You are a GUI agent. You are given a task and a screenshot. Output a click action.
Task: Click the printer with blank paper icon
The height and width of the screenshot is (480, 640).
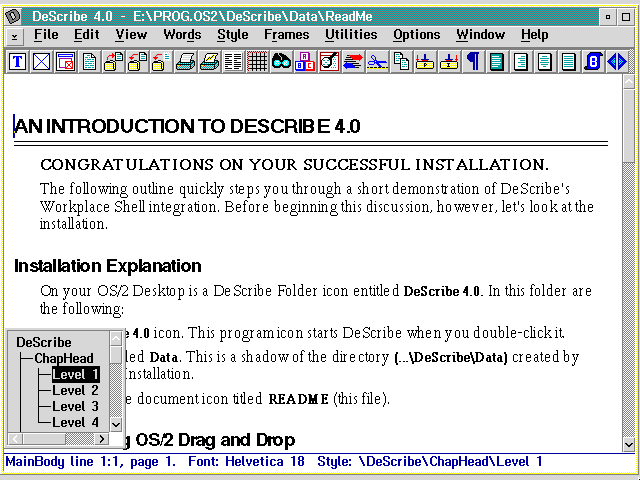186,62
